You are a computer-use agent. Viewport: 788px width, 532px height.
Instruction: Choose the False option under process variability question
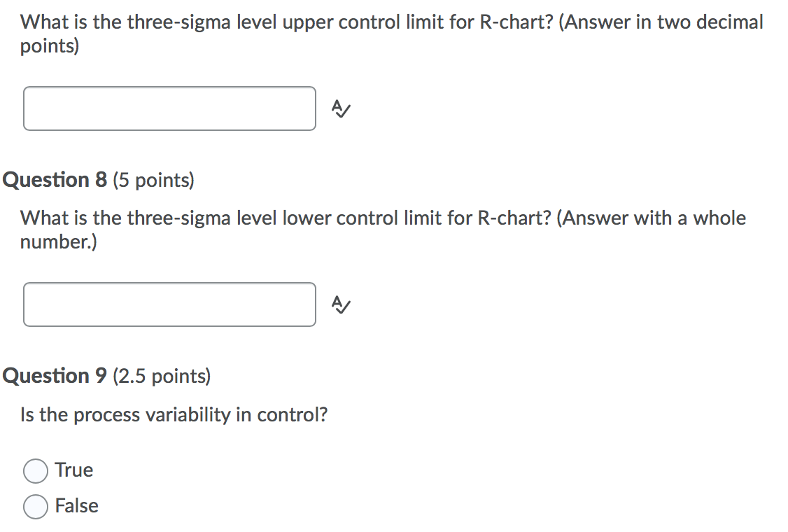tap(36, 506)
